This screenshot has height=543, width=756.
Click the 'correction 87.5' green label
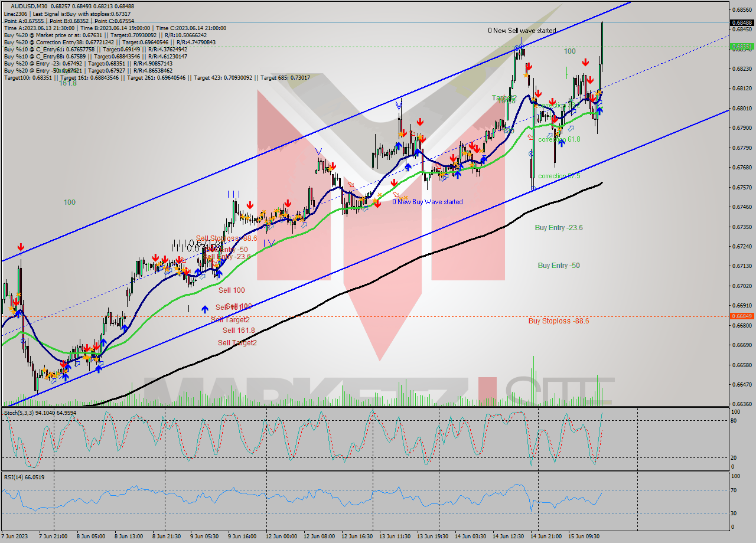(x=559, y=176)
